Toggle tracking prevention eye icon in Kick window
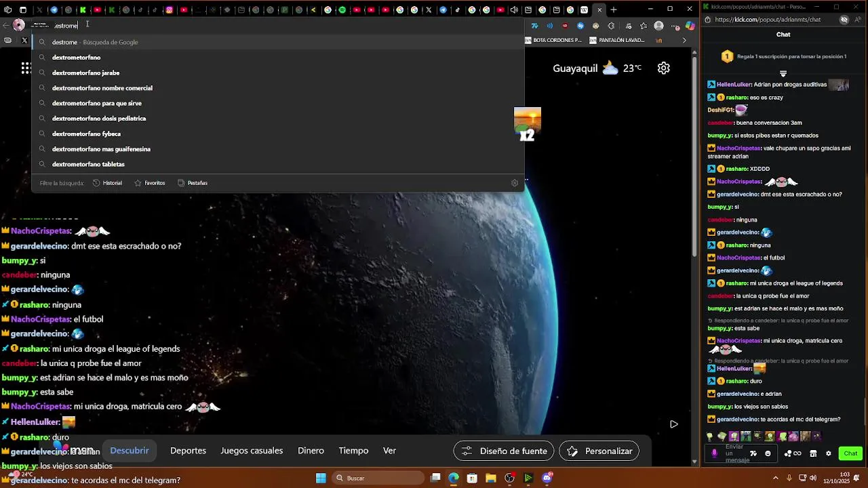Viewport: 868px width, 488px height. tap(844, 20)
